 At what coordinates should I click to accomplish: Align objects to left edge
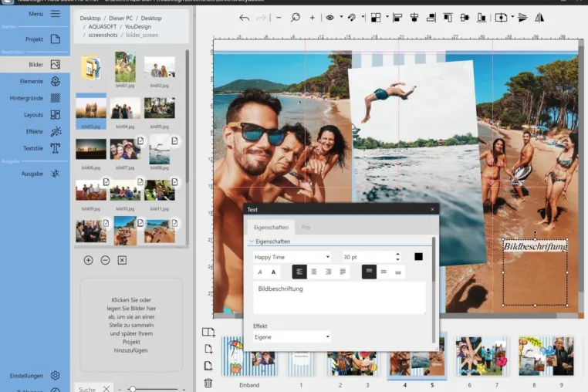point(397,18)
